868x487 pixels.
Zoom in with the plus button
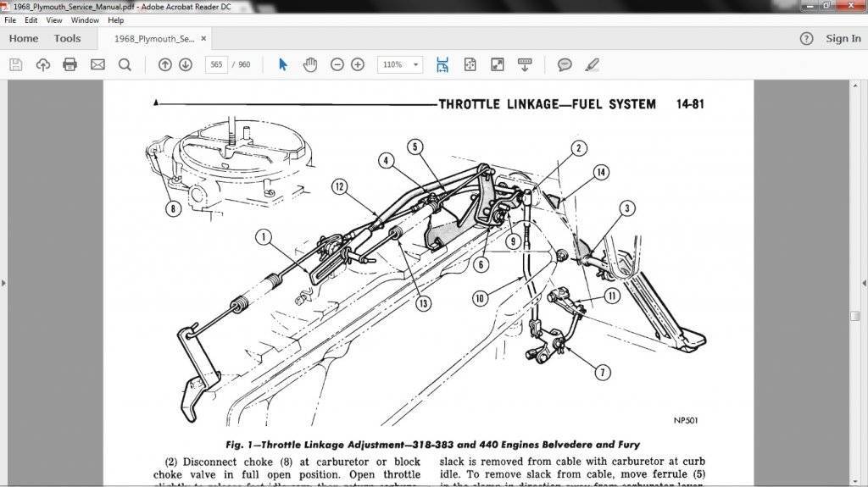(x=358, y=64)
